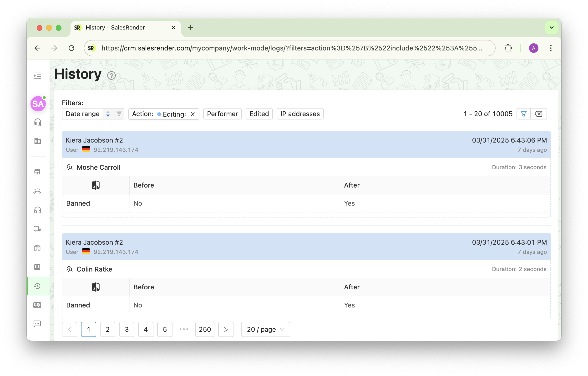Click the compare icon in Colin Ratke table
This screenshot has width=588, height=376.
96,287
